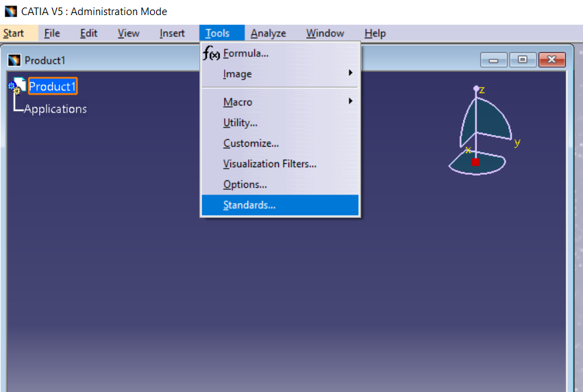Open Options... from Tools menu
583x392 pixels.
(280, 184)
